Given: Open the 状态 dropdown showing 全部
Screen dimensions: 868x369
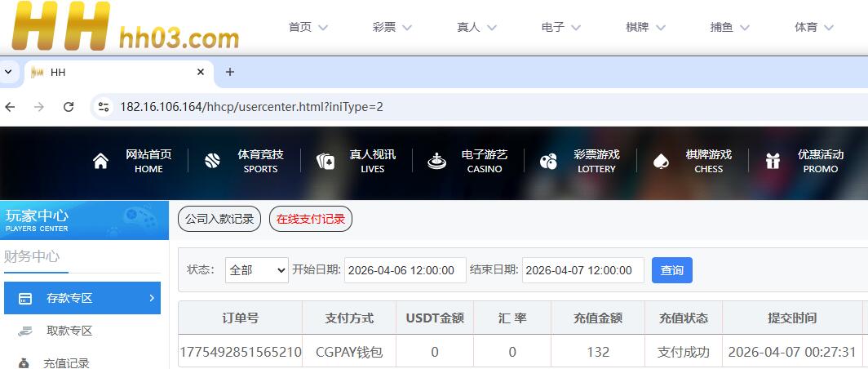Looking at the screenshot, I should pos(256,270).
